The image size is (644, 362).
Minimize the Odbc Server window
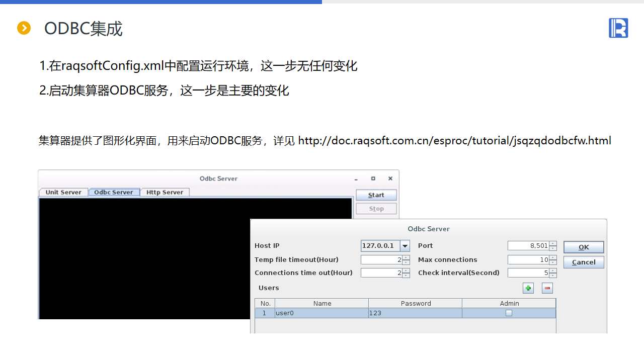point(356,179)
